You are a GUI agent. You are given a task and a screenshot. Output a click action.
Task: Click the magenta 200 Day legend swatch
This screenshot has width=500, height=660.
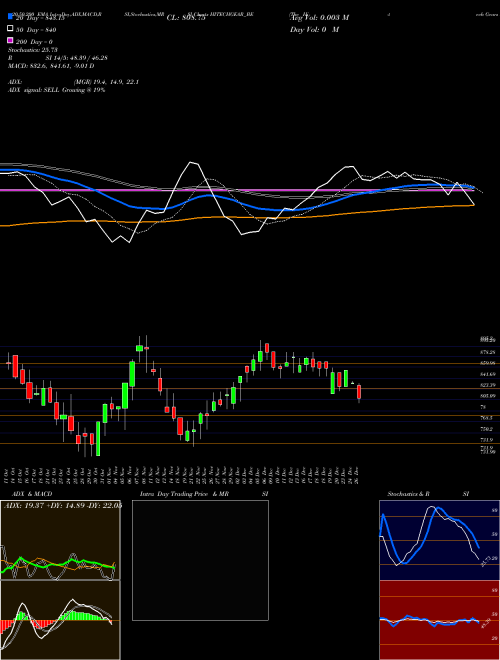[x=11, y=40]
